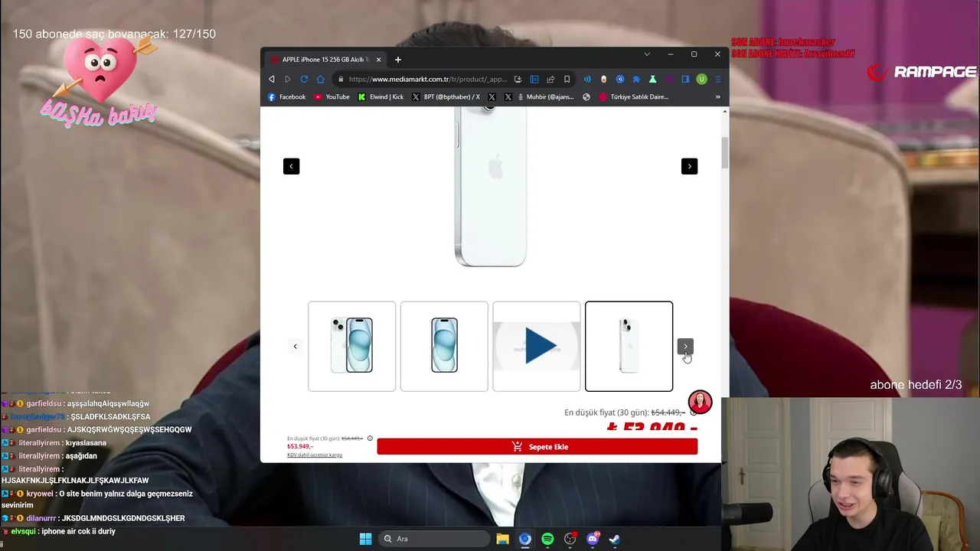
Task: Move thumbnail carousel left with small chevron
Action: pyautogui.click(x=295, y=347)
